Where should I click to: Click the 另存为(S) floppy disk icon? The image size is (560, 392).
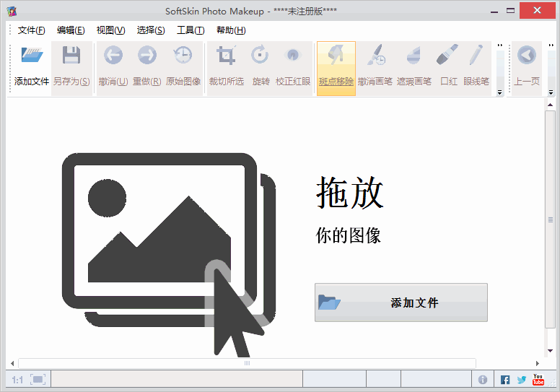click(71, 55)
